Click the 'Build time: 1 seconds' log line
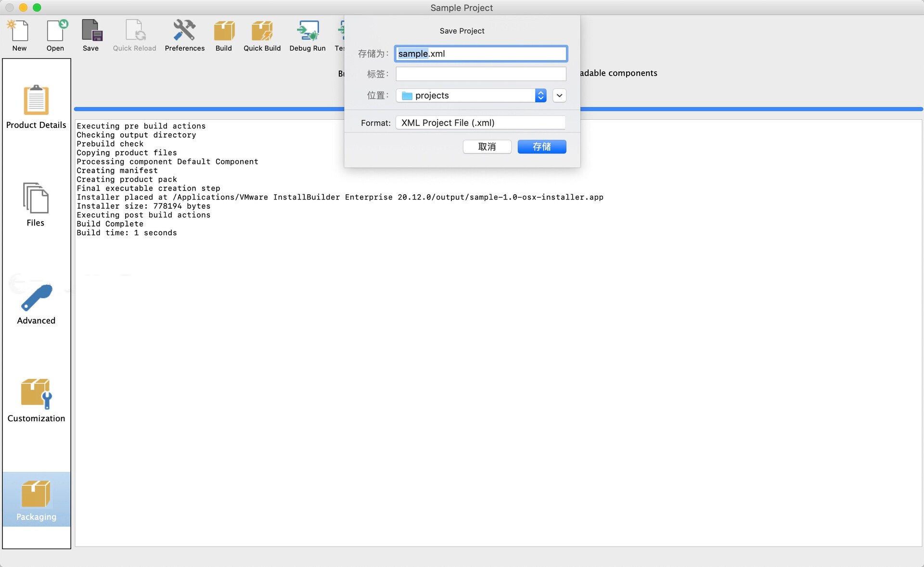Screen dimensions: 924x567 [127, 233]
